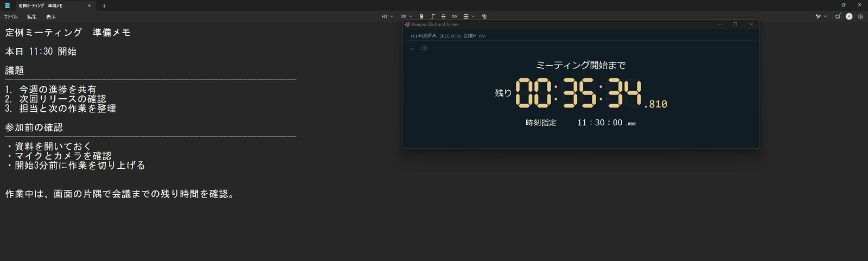Toggle bold formatting
Screen dimensions: 868x261
(422, 17)
